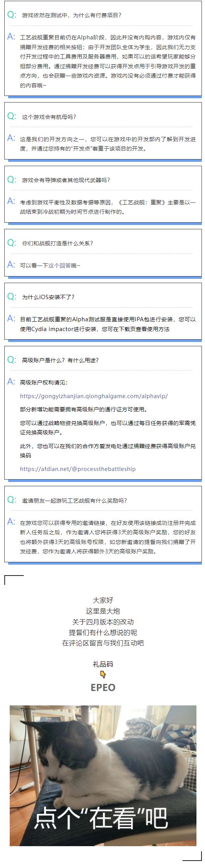Click the Q: icon beside 导弹或者其他现代武器 question
This screenshot has height=868, width=205.
(x=12, y=179)
